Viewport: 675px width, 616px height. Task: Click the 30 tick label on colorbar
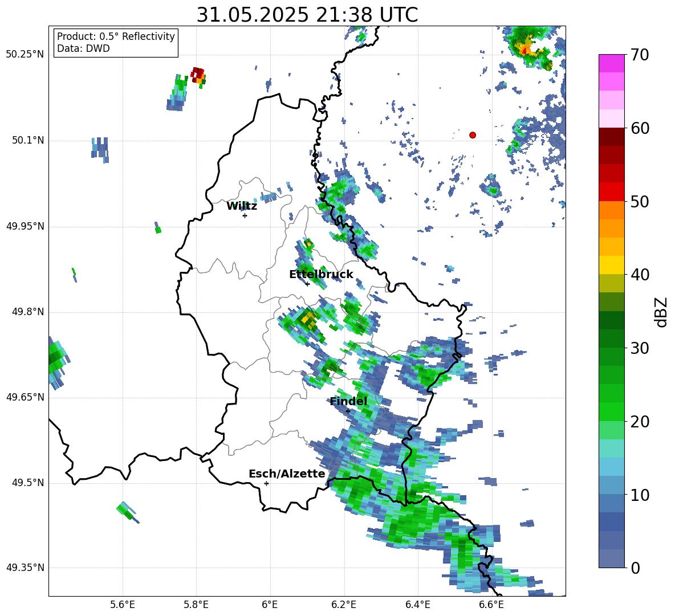tap(640, 348)
